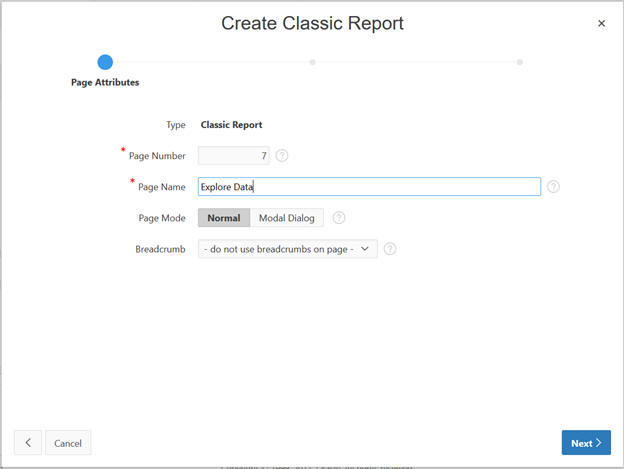Click the Breadcrumb field label
This screenshot has width=624, height=469.
(x=160, y=249)
